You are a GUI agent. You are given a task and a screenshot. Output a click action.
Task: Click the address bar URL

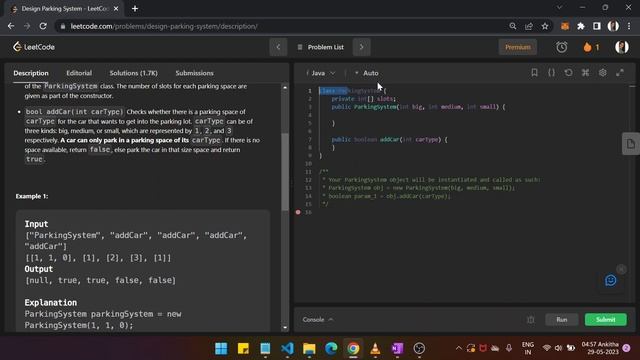[164, 26]
